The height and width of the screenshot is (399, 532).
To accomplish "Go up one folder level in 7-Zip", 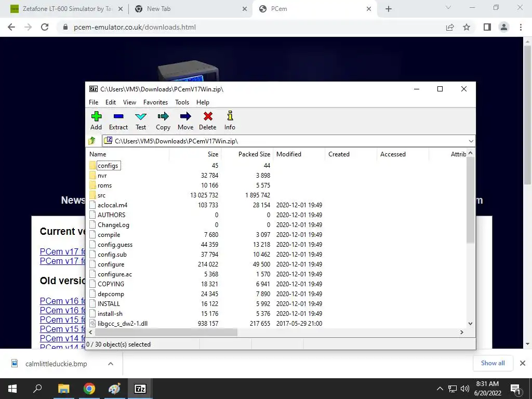I will pos(91,141).
